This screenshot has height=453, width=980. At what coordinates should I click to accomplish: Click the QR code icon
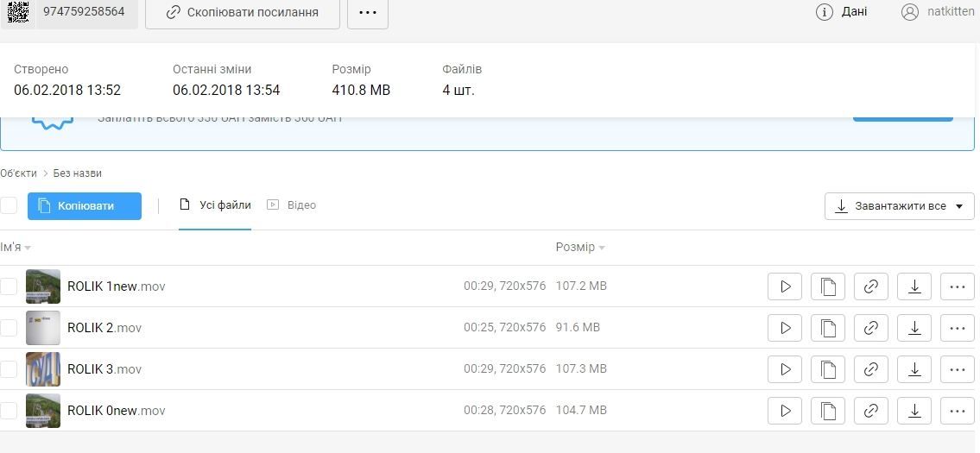[18, 12]
